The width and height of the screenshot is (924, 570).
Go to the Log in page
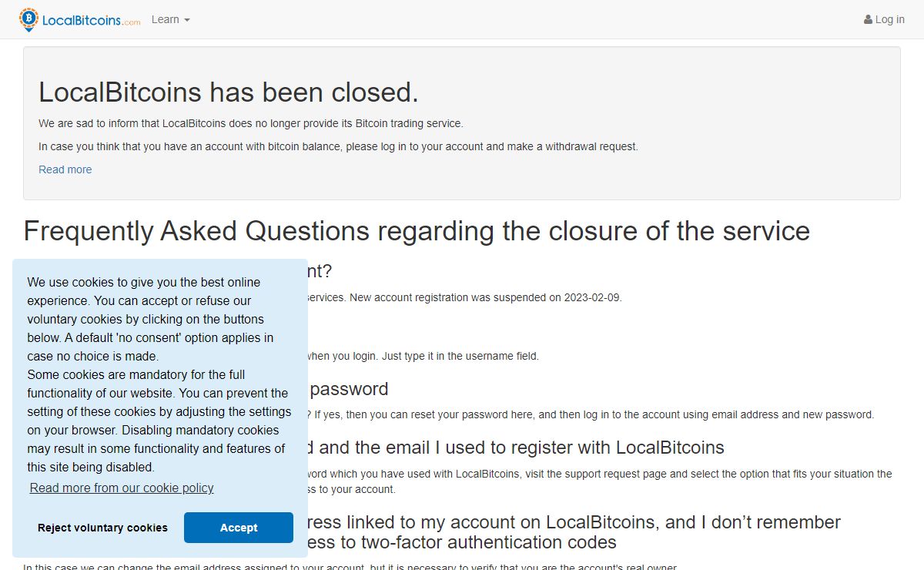(889, 20)
